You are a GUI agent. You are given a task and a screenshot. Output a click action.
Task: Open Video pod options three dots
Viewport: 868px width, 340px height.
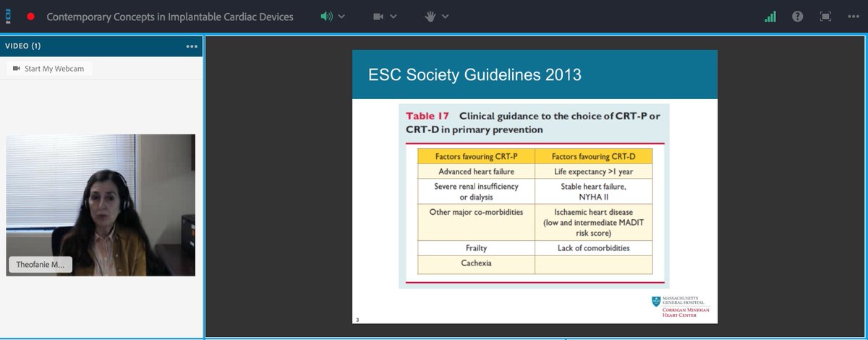tap(192, 46)
